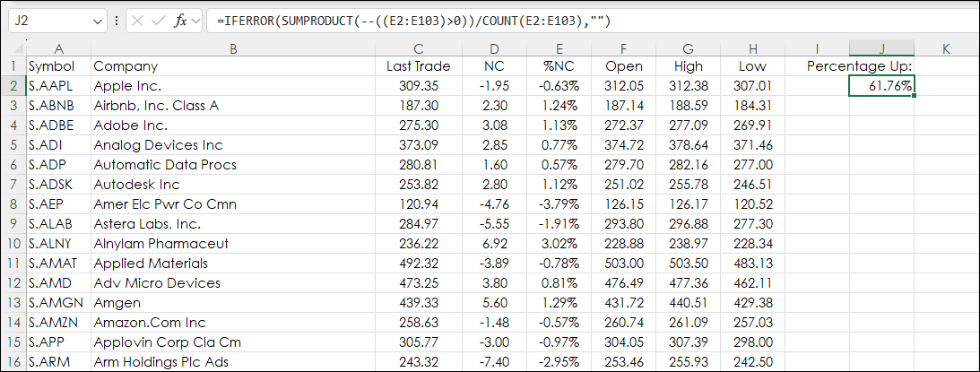Screen dimensions: 980x372
Task: Click Open value 503.00
Action: point(624,264)
